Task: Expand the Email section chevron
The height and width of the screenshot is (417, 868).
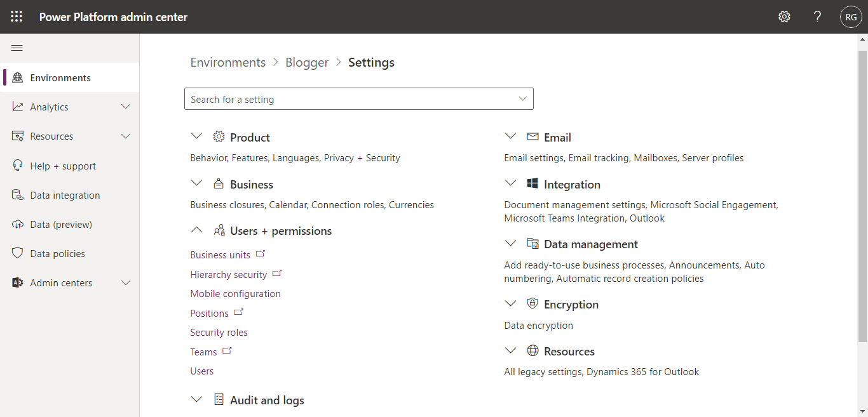Action: pos(510,136)
